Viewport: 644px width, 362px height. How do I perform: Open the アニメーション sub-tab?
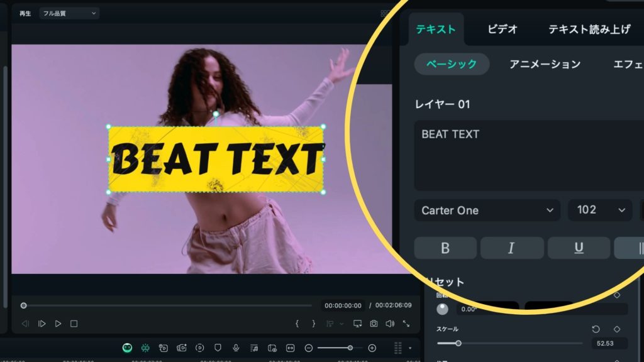pyautogui.click(x=545, y=64)
